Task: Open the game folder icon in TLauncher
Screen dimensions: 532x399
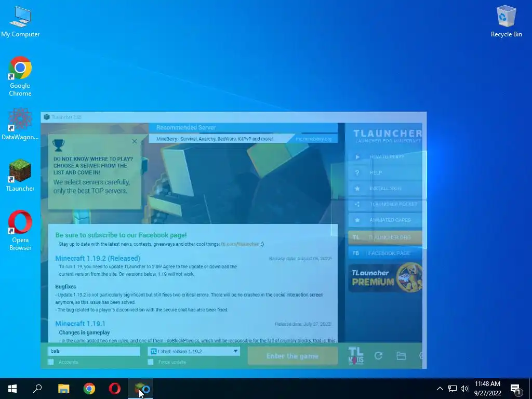Action: (401, 355)
